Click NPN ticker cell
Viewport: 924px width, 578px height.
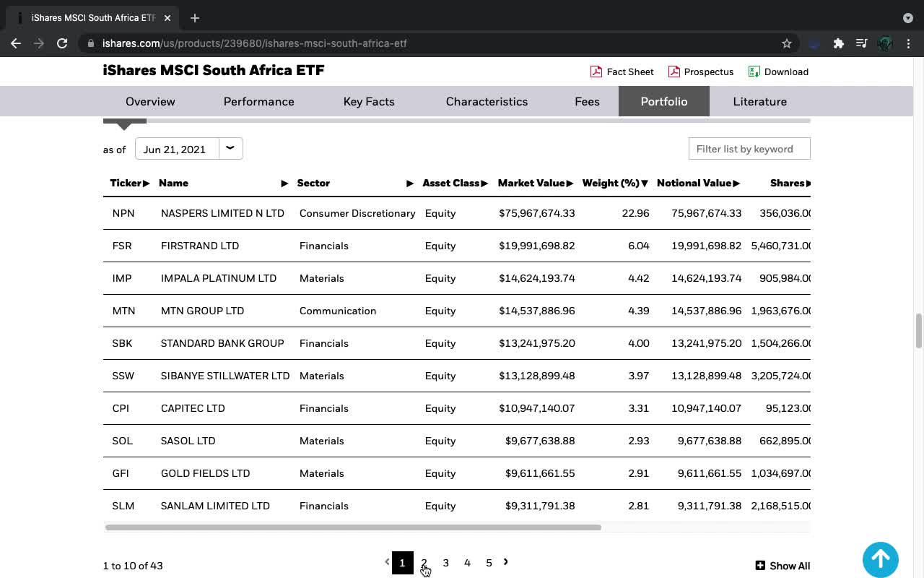tap(123, 213)
